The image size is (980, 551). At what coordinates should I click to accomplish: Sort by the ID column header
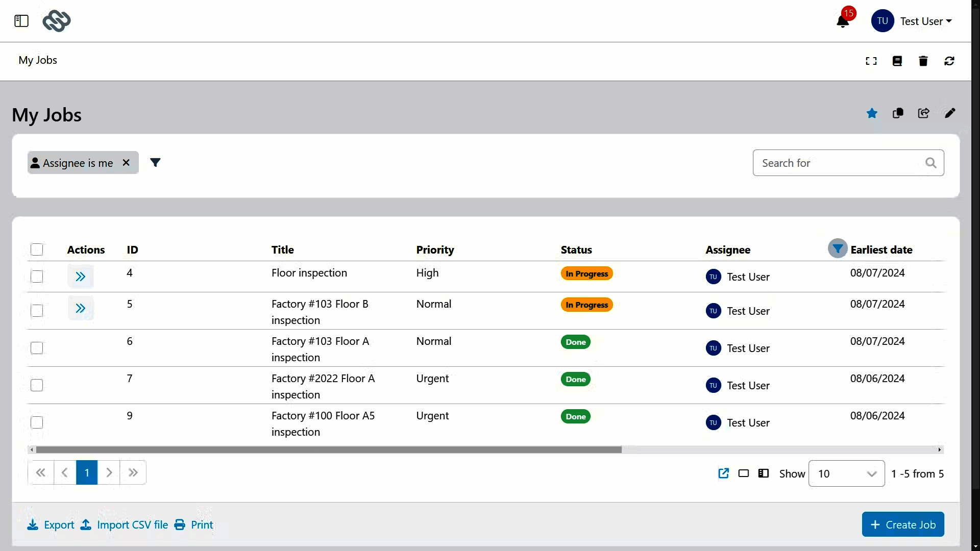133,250
